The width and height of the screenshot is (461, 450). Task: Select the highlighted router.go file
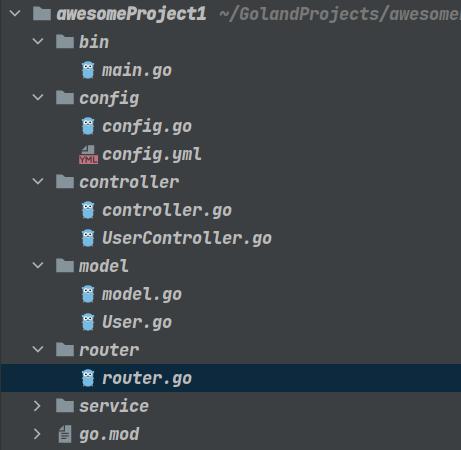point(231,378)
